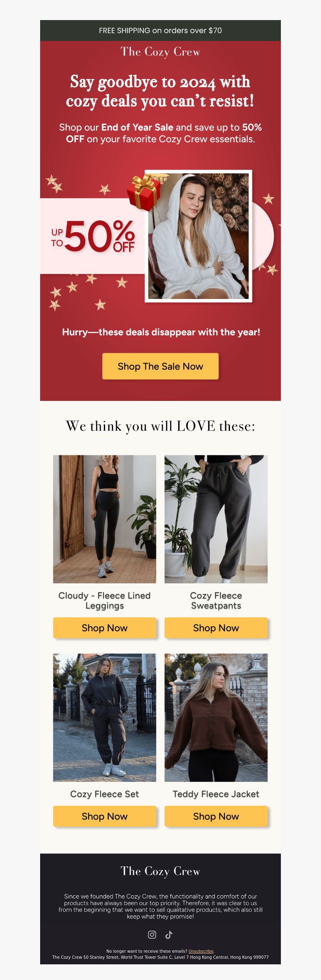The height and width of the screenshot is (980, 321).
Task: Click the Unsubscribe link
Action: pyautogui.click(x=201, y=951)
